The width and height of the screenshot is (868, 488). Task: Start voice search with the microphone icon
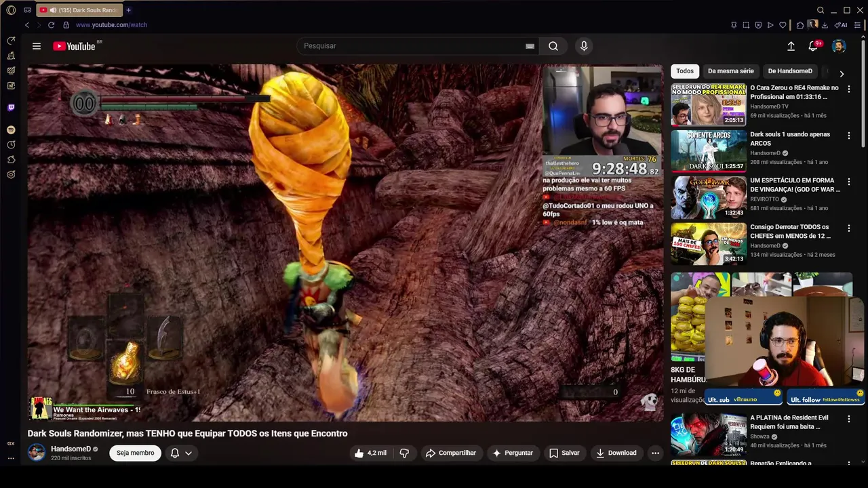click(x=584, y=46)
